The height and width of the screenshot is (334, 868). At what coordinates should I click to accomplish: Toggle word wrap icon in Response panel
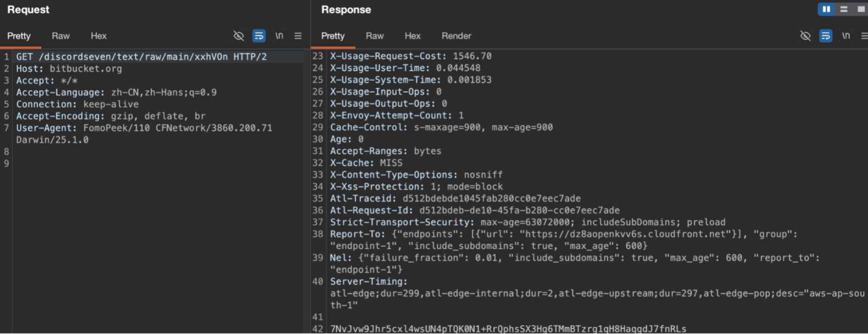(825, 36)
